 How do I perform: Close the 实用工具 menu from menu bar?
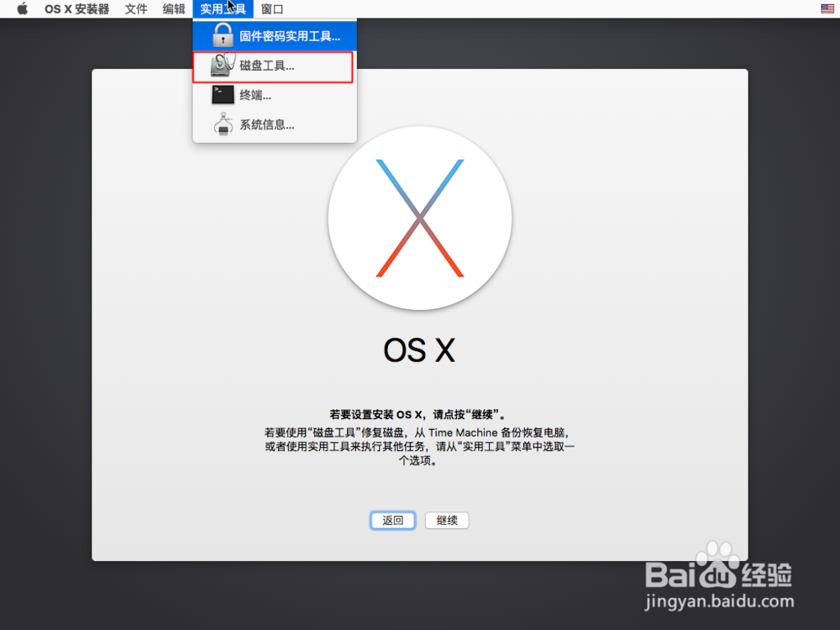(223, 9)
